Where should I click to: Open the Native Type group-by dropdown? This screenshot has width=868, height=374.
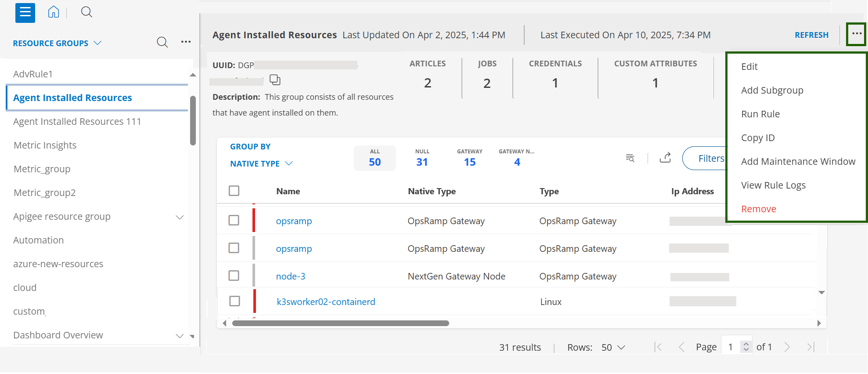(261, 163)
